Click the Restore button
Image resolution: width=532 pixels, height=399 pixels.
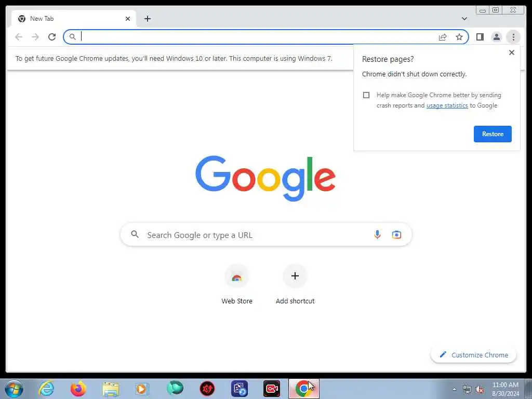493,134
